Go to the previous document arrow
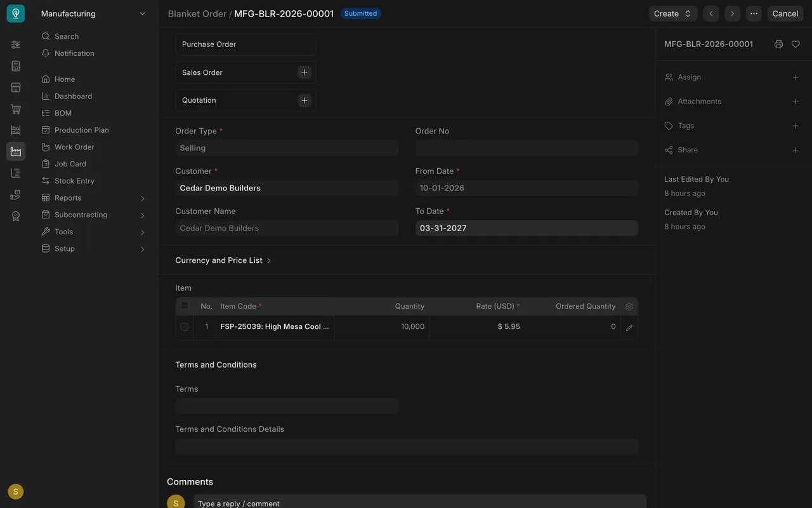This screenshot has width=812, height=508. coord(711,13)
